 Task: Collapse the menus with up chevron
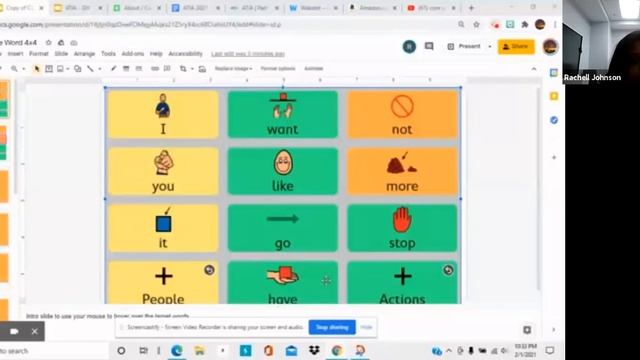pos(534,69)
